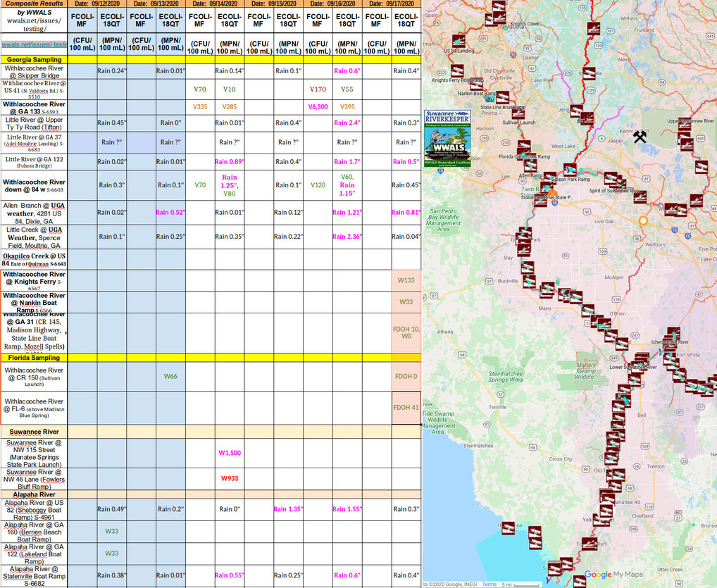Click the V55 cell in US 41 row
Screen dimensions: 717x588
[347, 89]
